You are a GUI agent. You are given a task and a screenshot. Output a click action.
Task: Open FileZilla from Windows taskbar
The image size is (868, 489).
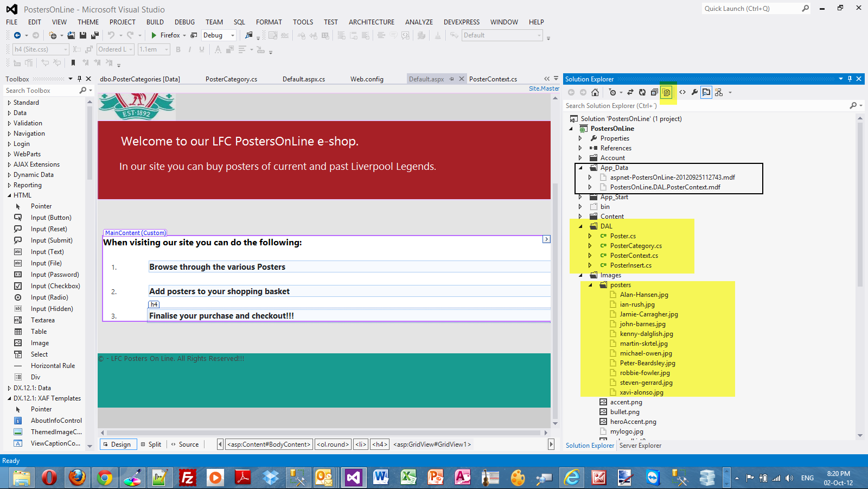coord(187,478)
